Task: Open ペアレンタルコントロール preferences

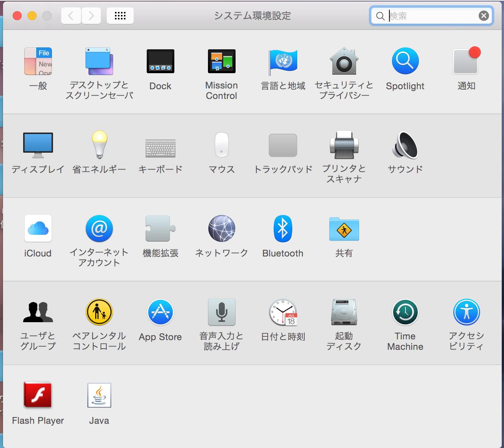Action: 99,312
